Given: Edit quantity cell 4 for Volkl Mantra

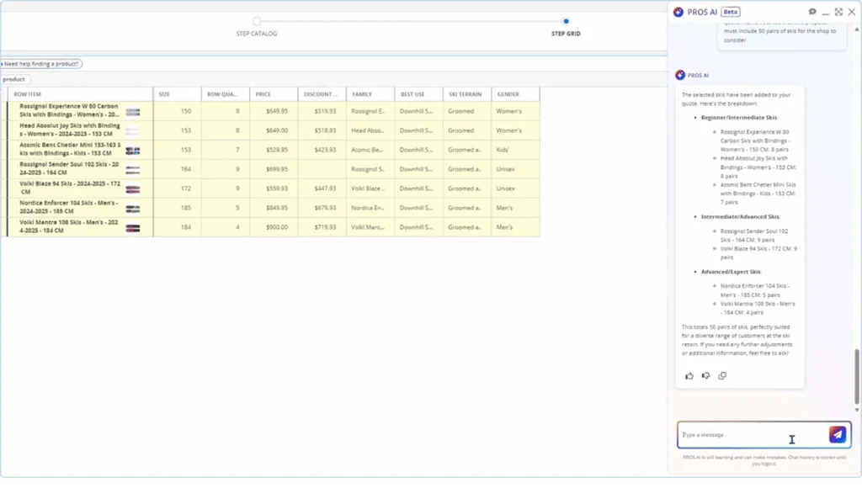Looking at the screenshot, I should click(226, 227).
